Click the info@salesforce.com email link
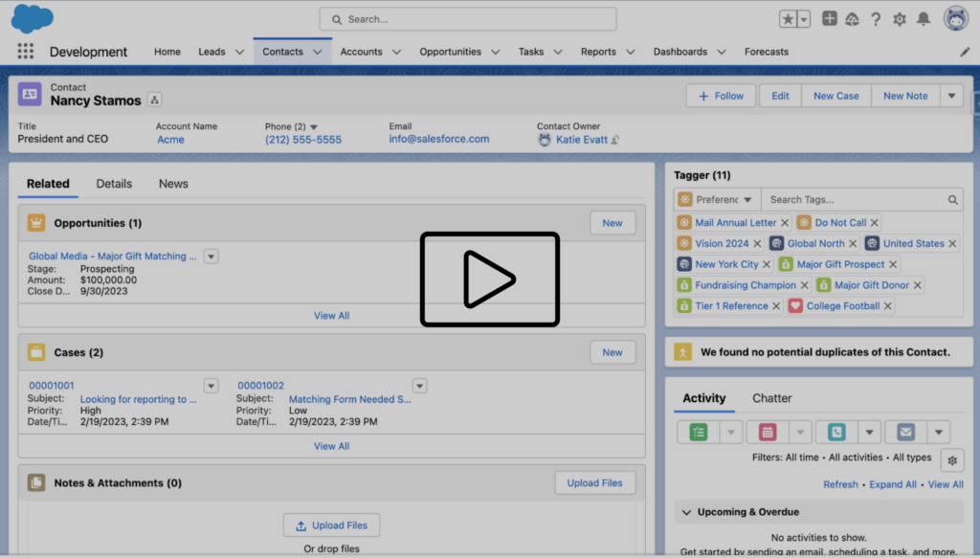This screenshot has height=558, width=980. 438,140
